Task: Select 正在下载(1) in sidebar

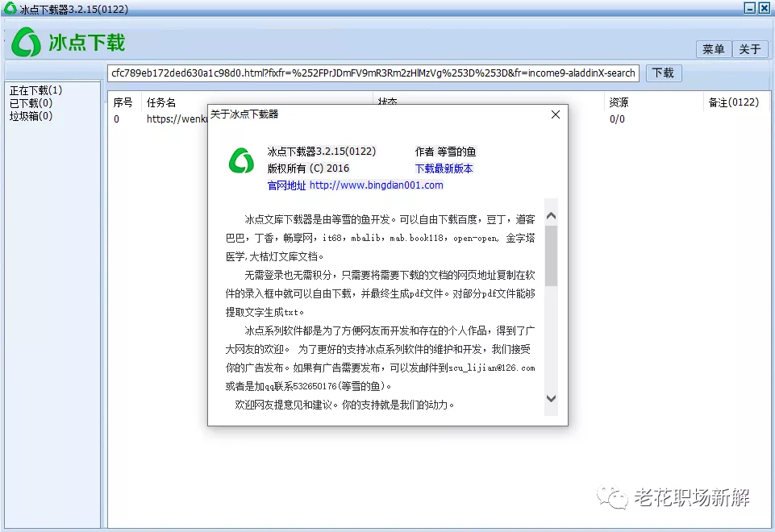Action: (x=35, y=90)
